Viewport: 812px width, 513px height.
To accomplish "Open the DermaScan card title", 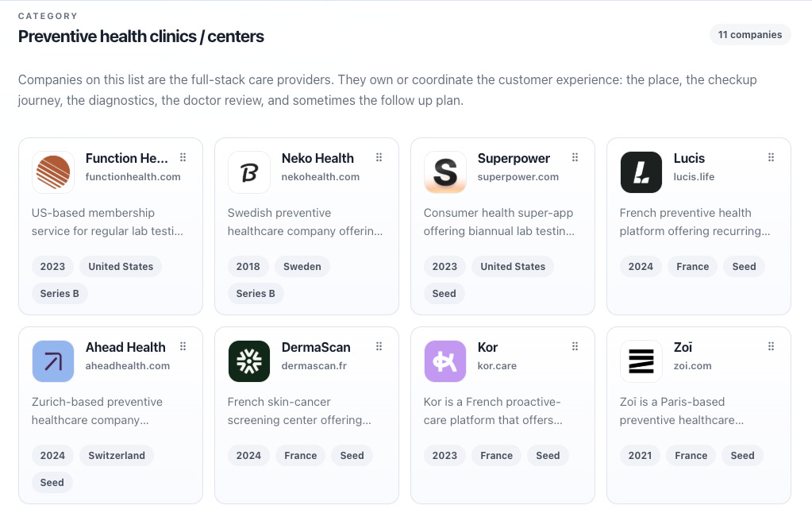I will click(316, 347).
